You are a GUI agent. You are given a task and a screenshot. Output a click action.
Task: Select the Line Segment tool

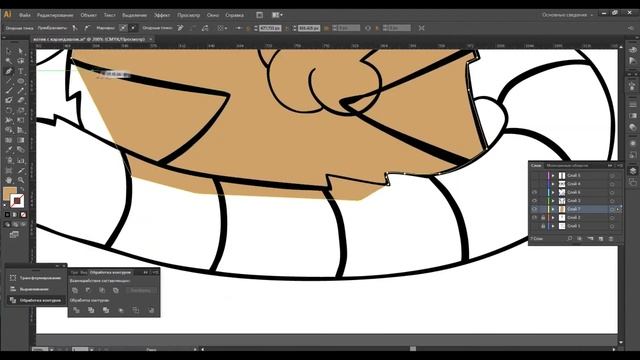9,81
